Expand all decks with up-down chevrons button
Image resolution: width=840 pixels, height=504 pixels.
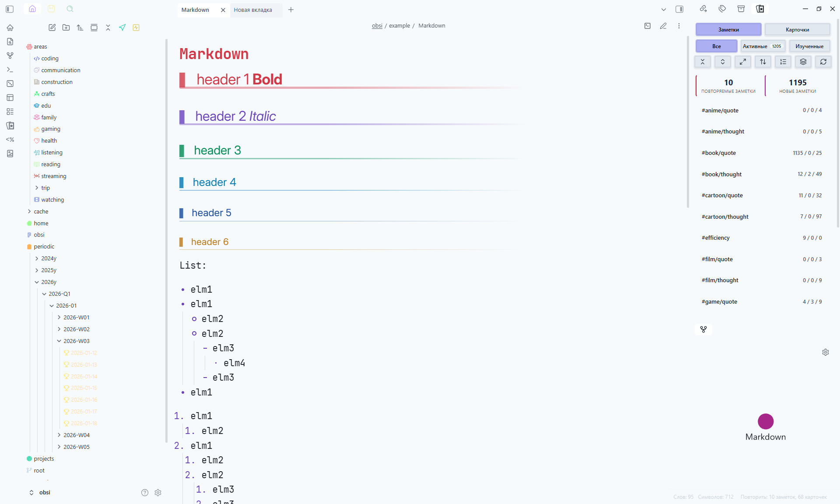coord(723,62)
